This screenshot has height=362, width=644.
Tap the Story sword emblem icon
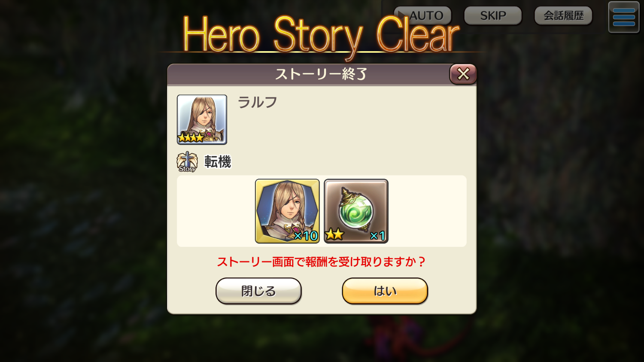pyautogui.click(x=187, y=162)
